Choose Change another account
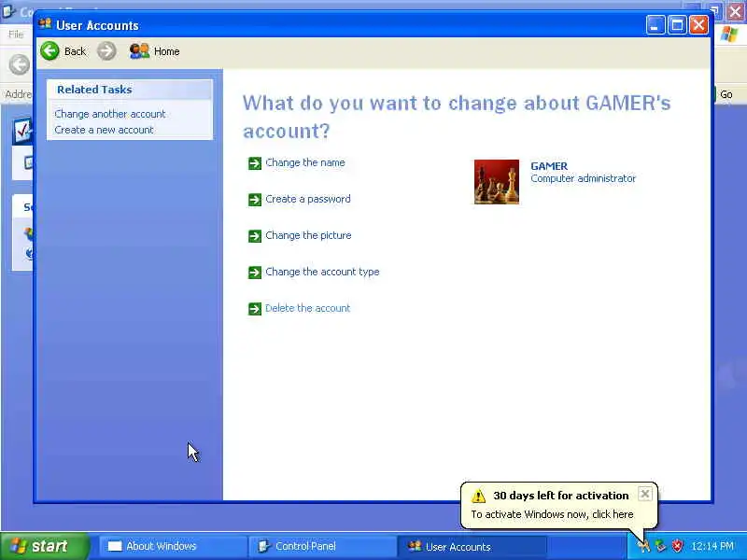The image size is (747, 560). click(x=110, y=114)
